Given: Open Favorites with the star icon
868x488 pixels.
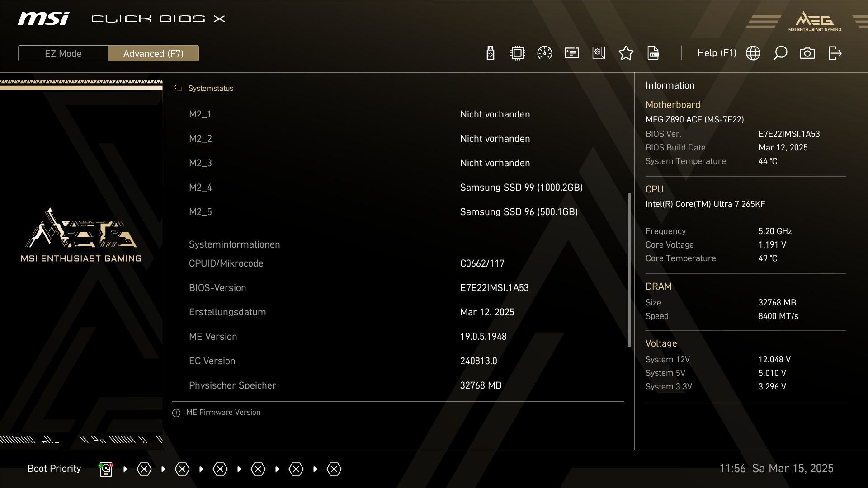Looking at the screenshot, I should pyautogui.click(x=626, y=53).
